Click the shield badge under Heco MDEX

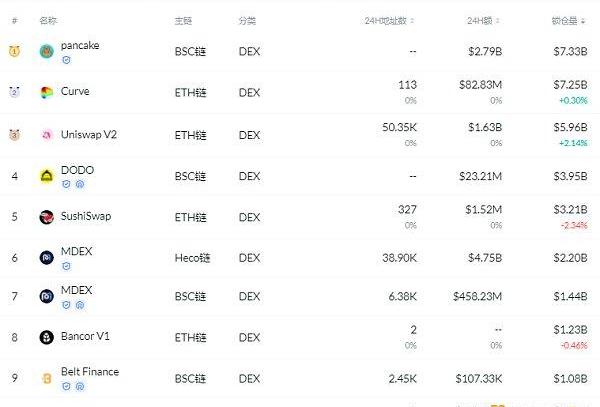pos(66,266)
